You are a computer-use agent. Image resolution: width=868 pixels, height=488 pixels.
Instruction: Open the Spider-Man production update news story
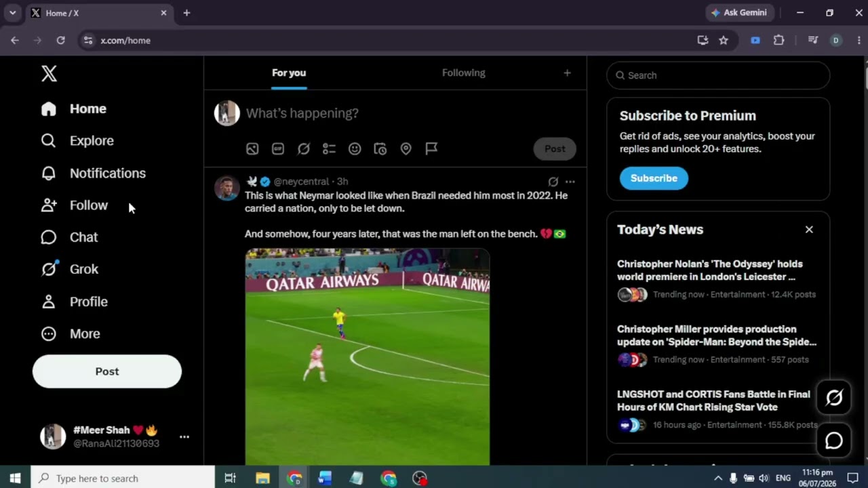tap(717, 344)
